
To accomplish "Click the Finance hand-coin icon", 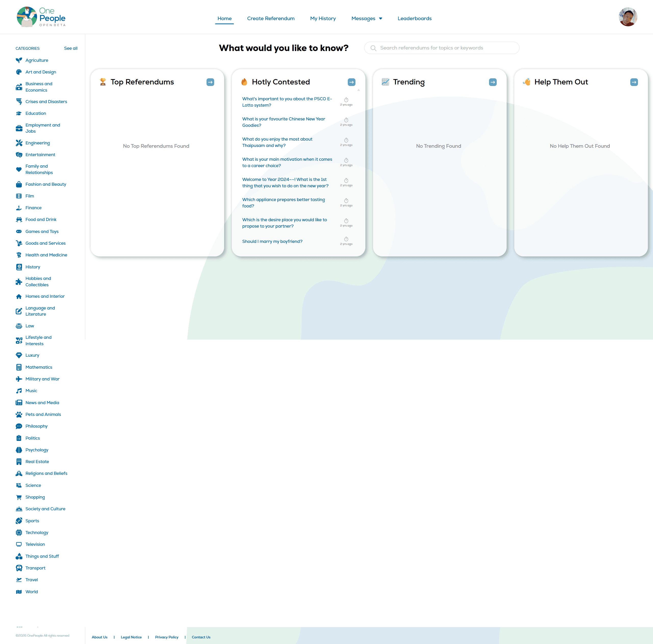I will click(x=19, y=208).
